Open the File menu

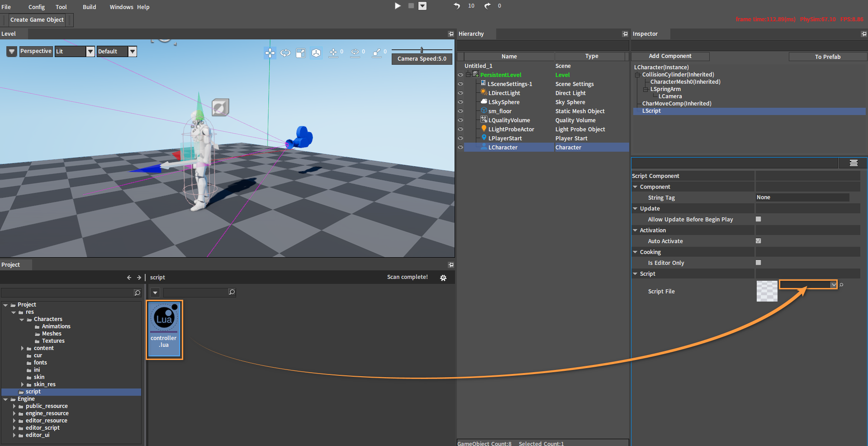click(x=6, y=7)
